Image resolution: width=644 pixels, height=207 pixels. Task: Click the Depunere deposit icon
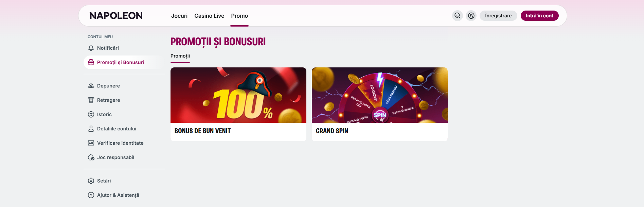tap(91, 86)
